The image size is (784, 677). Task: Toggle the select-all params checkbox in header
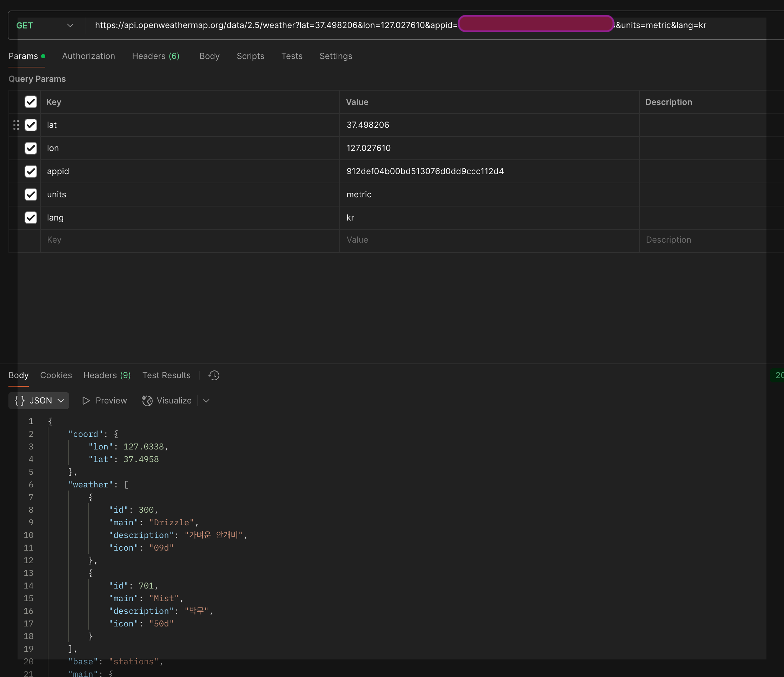pos(31,102)
